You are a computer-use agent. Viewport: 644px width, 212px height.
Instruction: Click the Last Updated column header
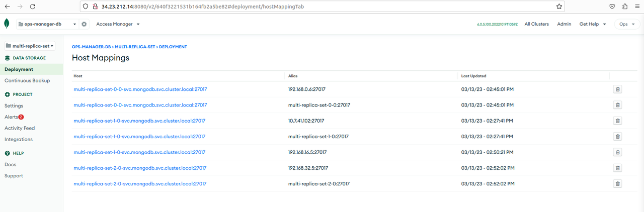point(474,76)
